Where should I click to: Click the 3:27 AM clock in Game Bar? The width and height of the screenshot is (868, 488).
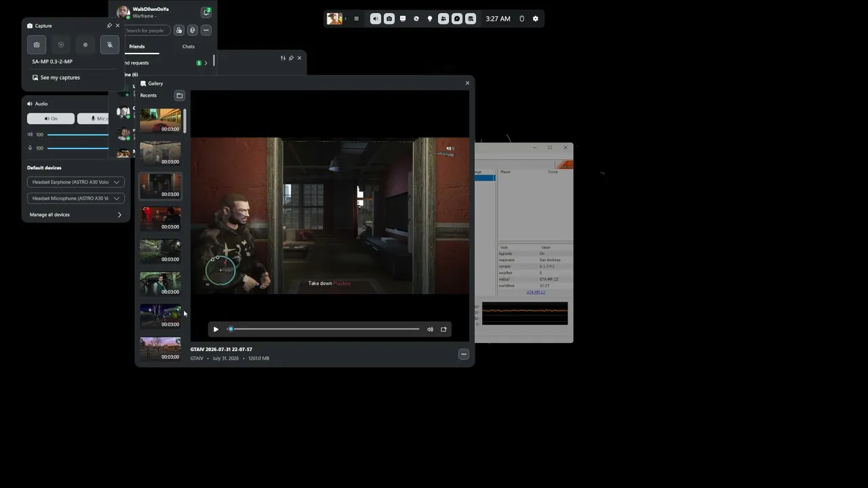[498, 19]
